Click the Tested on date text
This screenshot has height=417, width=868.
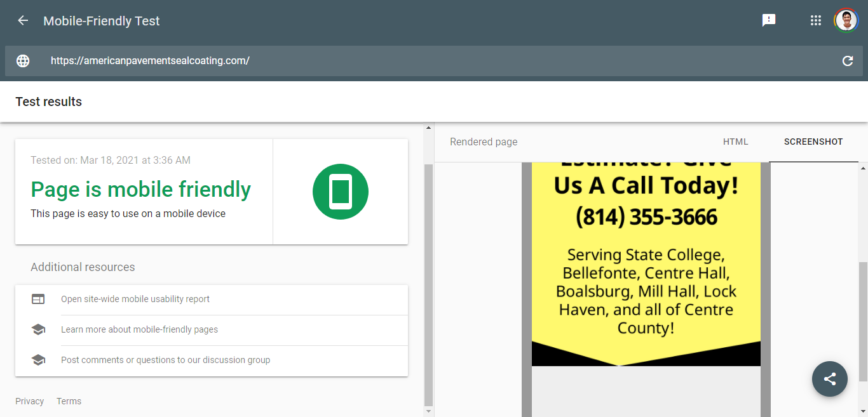[111, 160]
